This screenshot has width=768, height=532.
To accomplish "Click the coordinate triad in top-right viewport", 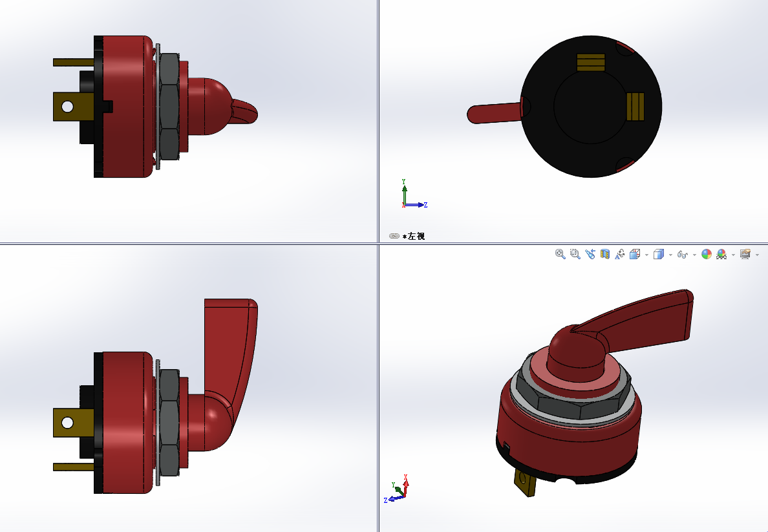I will [x=414, y=194].
